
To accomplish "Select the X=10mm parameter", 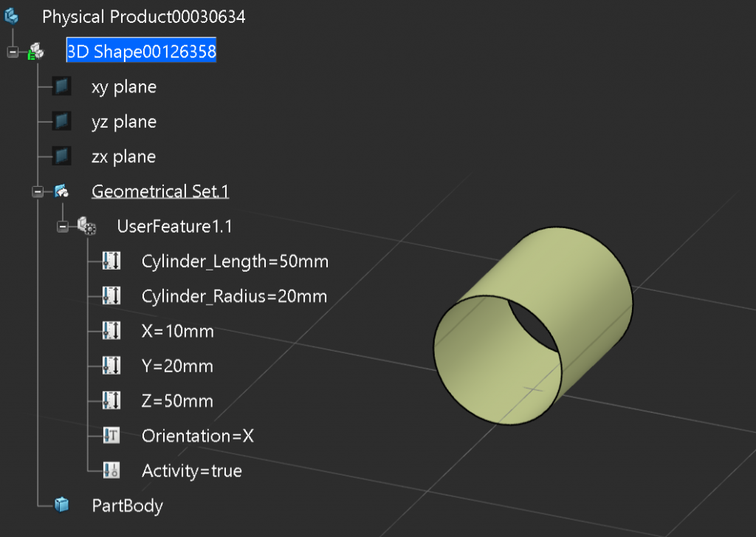I will pos(177,331).
